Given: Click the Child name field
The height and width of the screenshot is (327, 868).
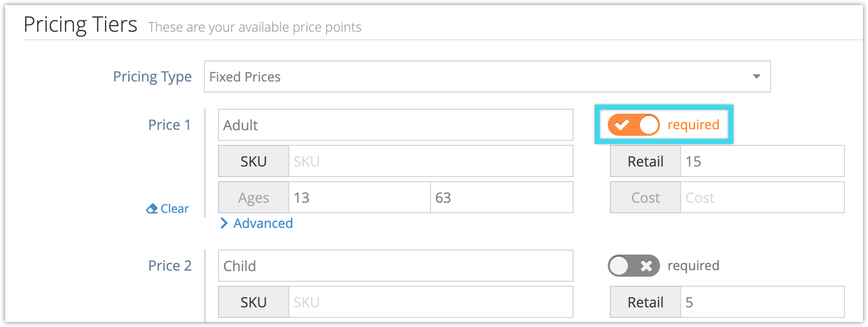Looking at the screenshot, I should (396, 266).
